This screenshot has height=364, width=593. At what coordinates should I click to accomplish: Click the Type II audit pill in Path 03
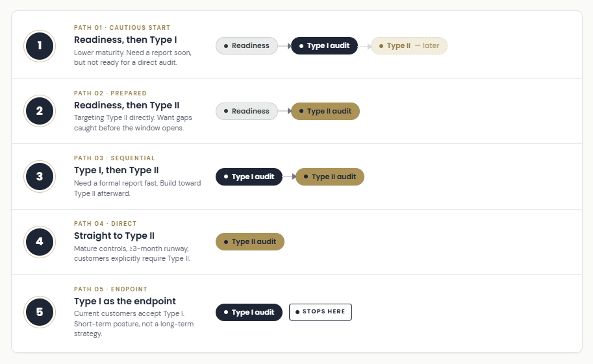(330, 176)
